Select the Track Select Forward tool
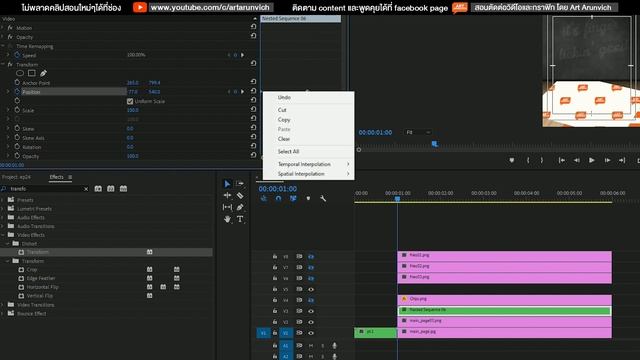Image resolution: width=640 pixels, height=360 pixels. 240,184
